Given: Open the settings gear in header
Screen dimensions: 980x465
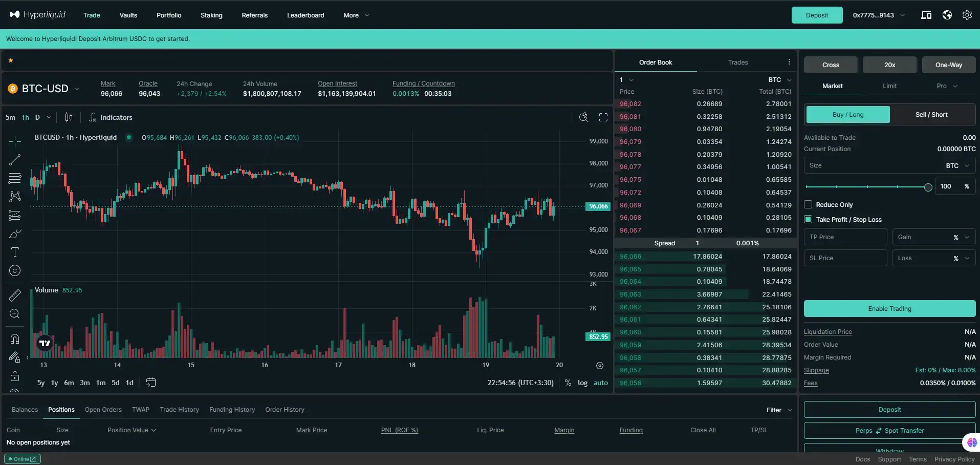Looking at the screenshot, I should (x=967, y=15).
